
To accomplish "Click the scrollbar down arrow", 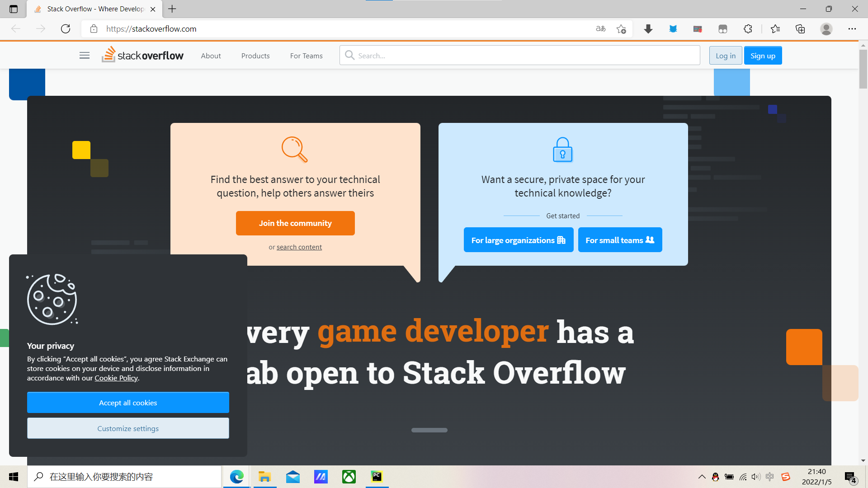I will tap(863, 461).
